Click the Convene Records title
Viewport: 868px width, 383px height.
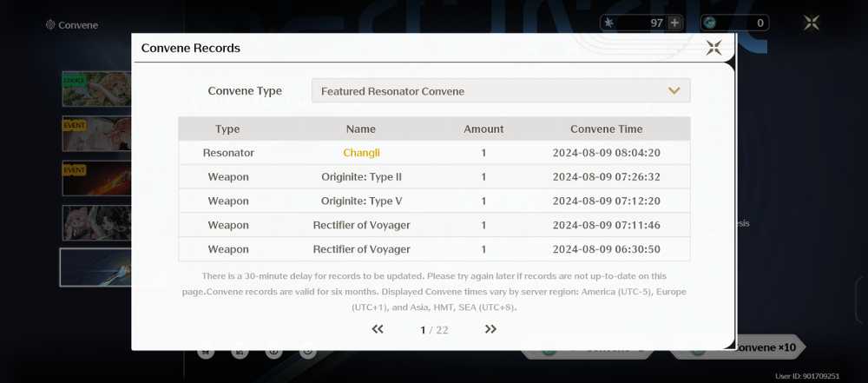pyautogui.click(x=190, y=49)
